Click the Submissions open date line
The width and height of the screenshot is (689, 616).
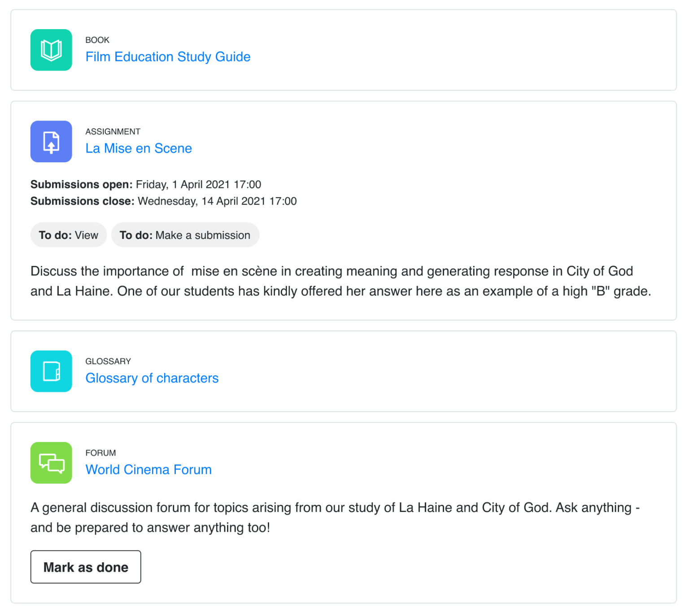(x=146, y=185)
